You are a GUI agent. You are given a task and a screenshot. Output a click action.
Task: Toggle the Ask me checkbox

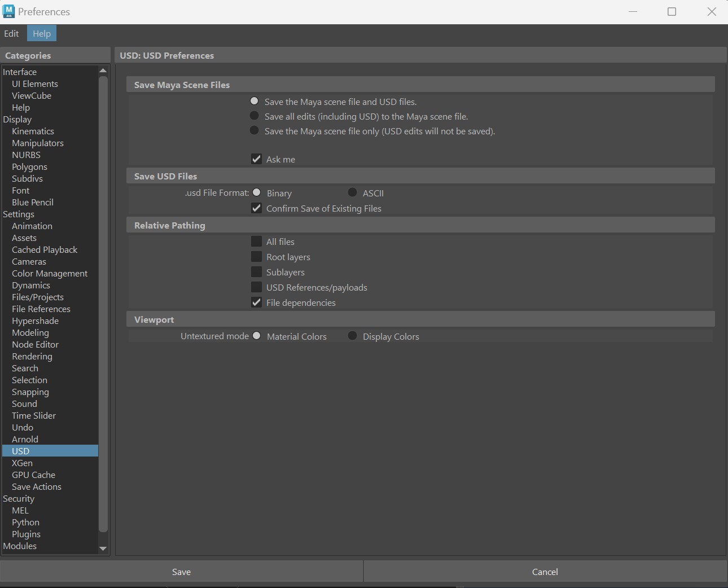pyautogui.click(x=256, y=159)
